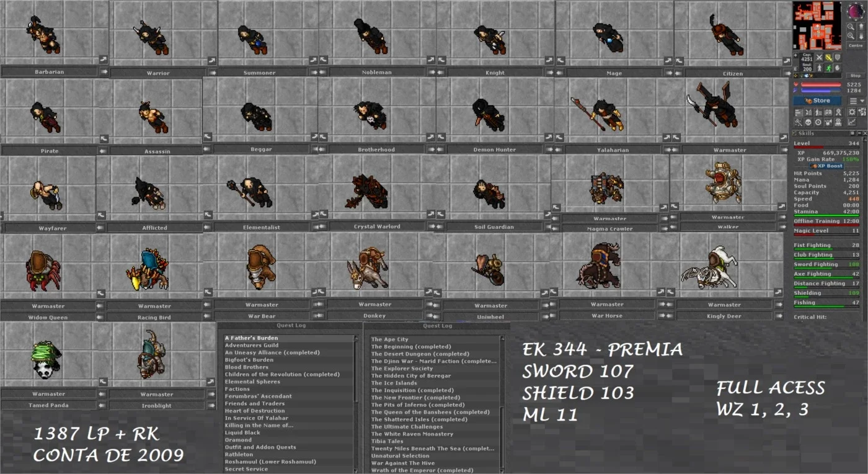Select balanced yellow-sword fight mode
Screen dimensions: 868x474
point(828,58)
